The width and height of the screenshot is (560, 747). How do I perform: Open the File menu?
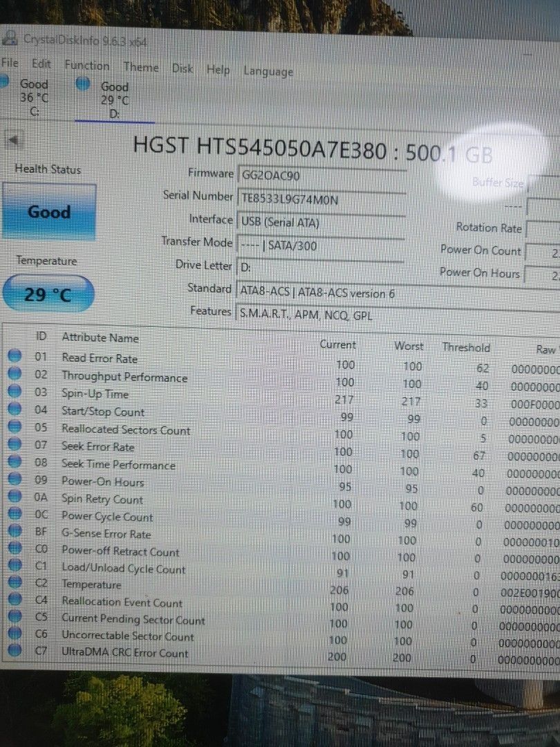[10, 62]
